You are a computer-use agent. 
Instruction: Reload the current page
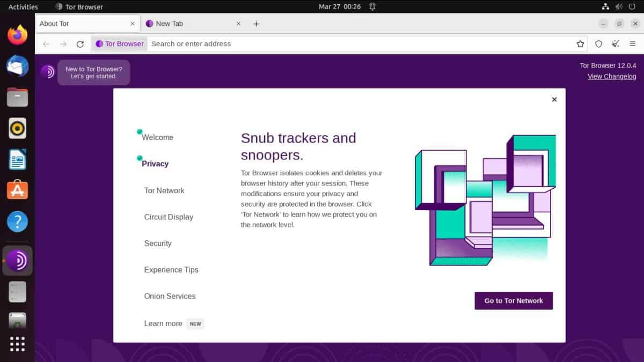pos(80,44)
